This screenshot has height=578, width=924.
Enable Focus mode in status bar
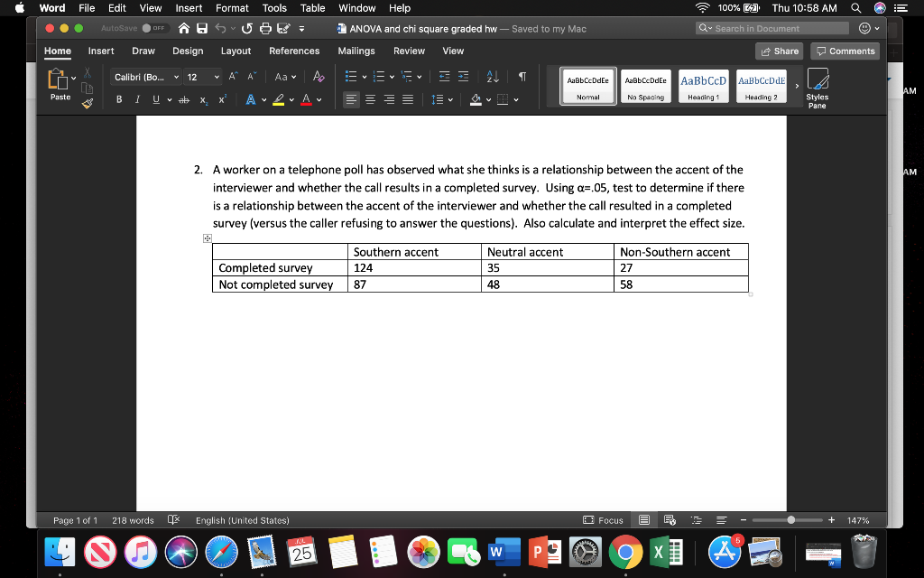602,520
